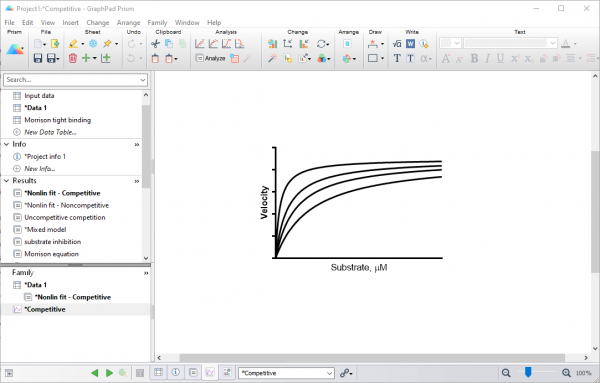600x383 pixels.
Task: Open *Nonlin fit - Noncompetitive results
Action: click(x=67, y=205)
